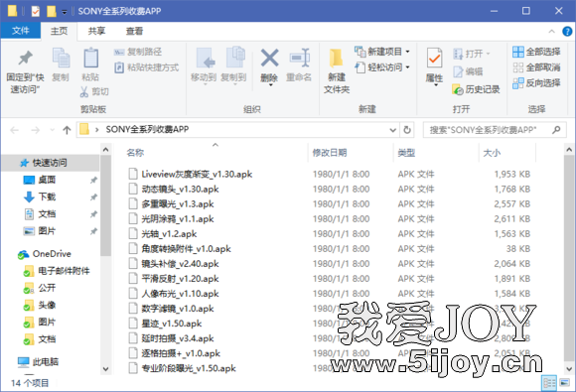Click the Paste clipboard icon
This screenshot has width=576, height=392.
tap(90, 58)
